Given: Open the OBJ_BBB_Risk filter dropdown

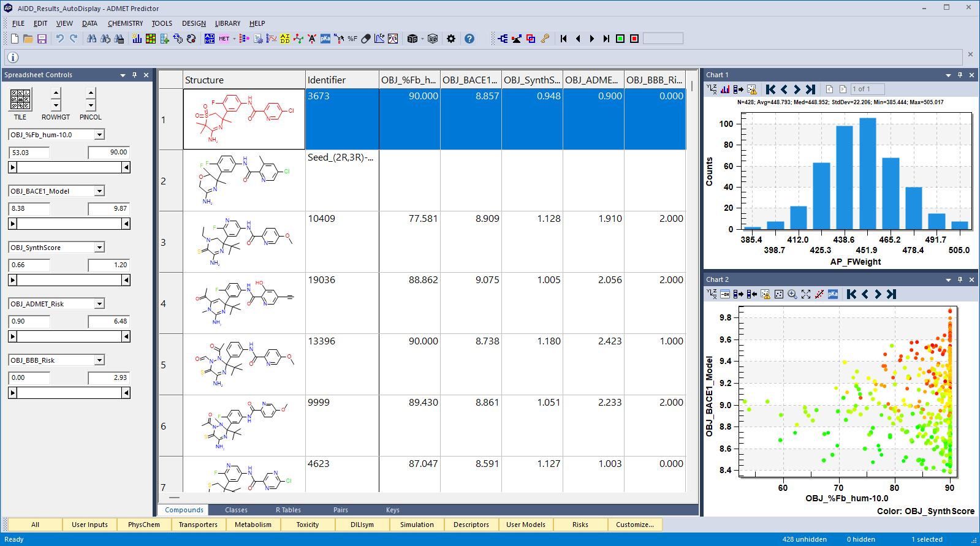Looking at the screenshot, I should [x=99, y=360].
